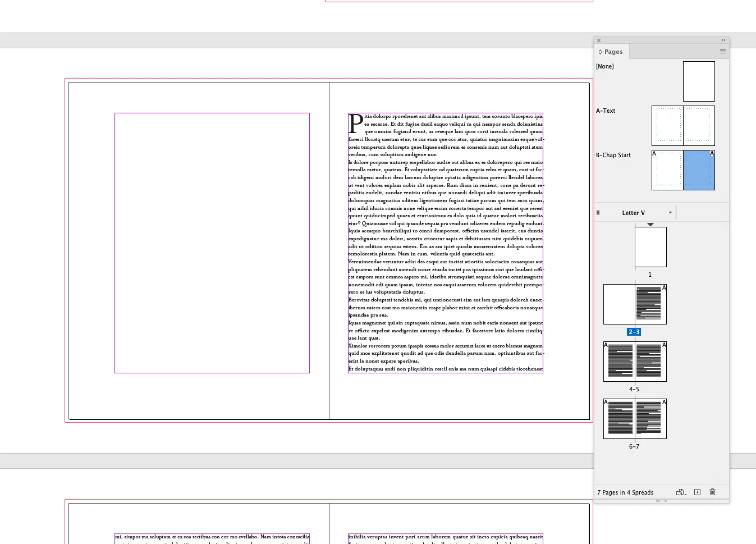
Task: Collapse the Pages panel to icons
Action: (723, 40)
